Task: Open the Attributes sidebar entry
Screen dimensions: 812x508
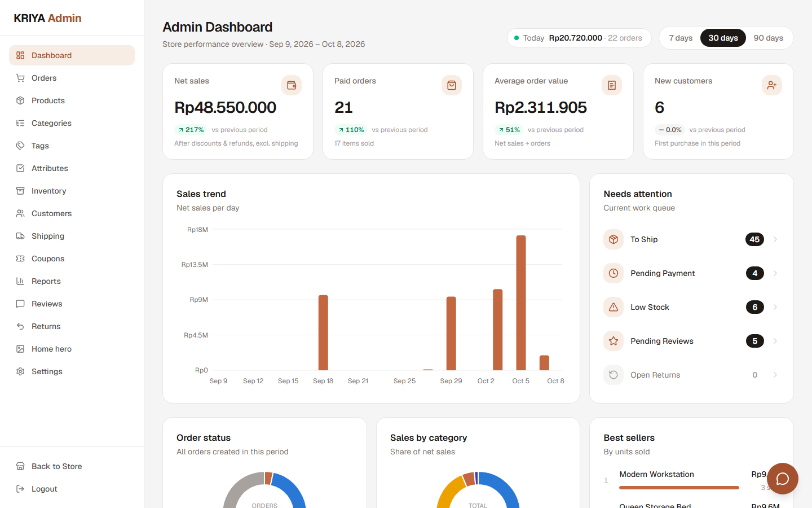Action: [x=72, y=168]
